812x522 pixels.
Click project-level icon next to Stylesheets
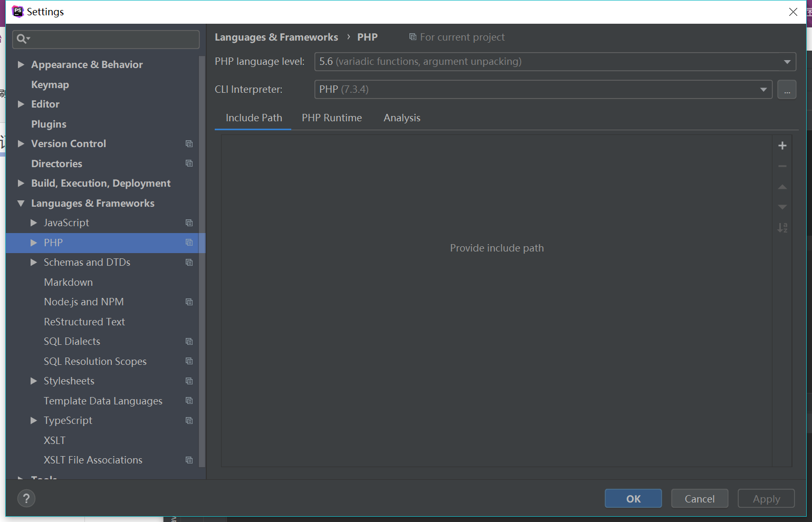(x=189, y=381)
